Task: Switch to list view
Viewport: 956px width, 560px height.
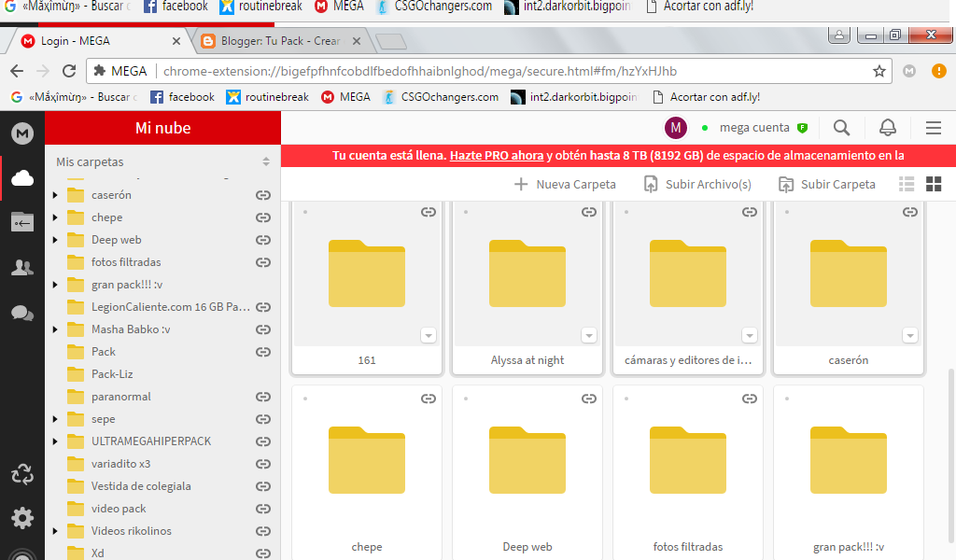Action: (x=907, y=184)
